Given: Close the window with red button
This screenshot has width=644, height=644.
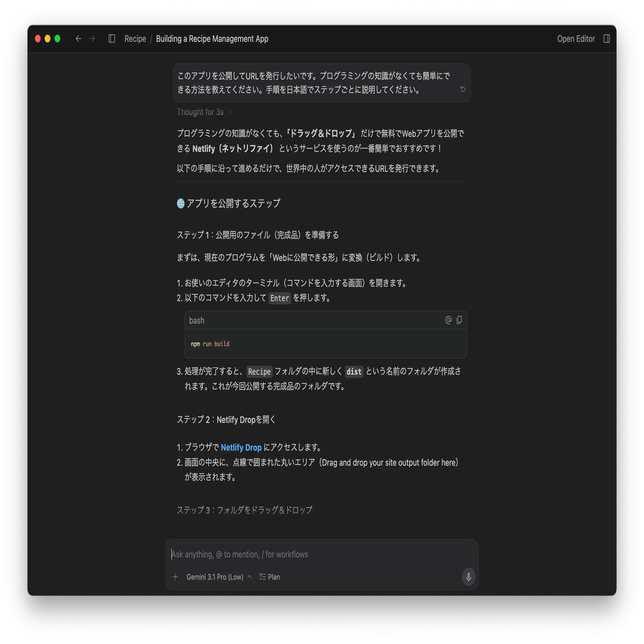Looking at the screenshot, I should point(38,39).
